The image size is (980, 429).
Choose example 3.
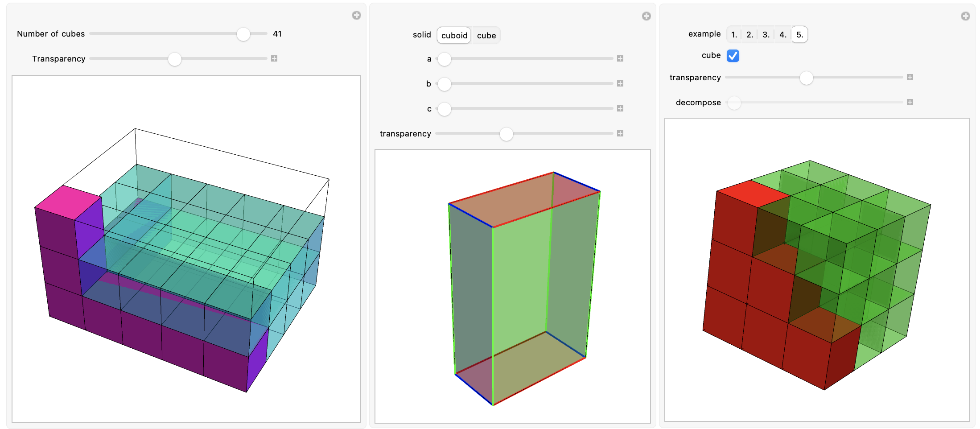[766, 34]
